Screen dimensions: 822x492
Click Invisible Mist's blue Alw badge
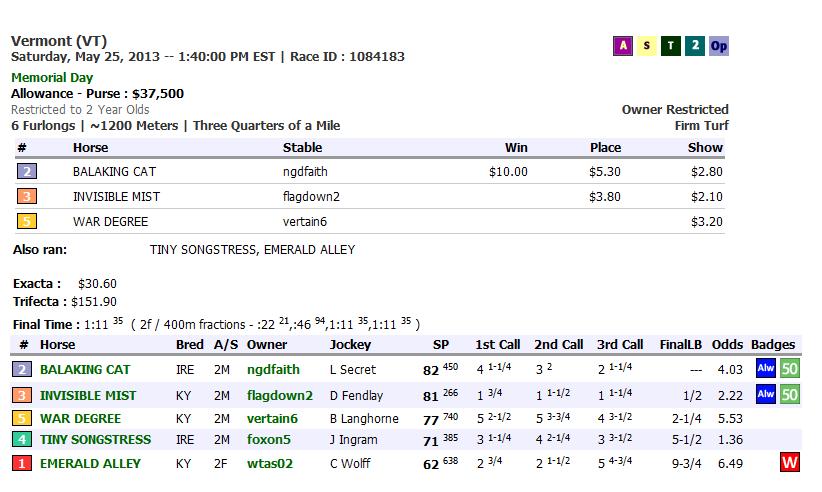(x=766, y=395)
